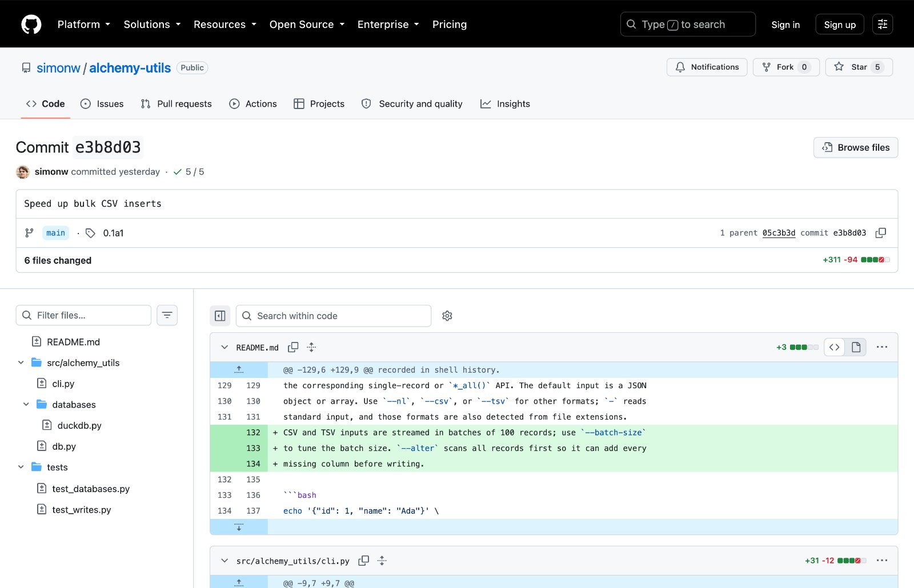The width and height of the screenshot is (914, 588).
Task: Open parent commit 05c3b3d
Action: tap(779, 233)
